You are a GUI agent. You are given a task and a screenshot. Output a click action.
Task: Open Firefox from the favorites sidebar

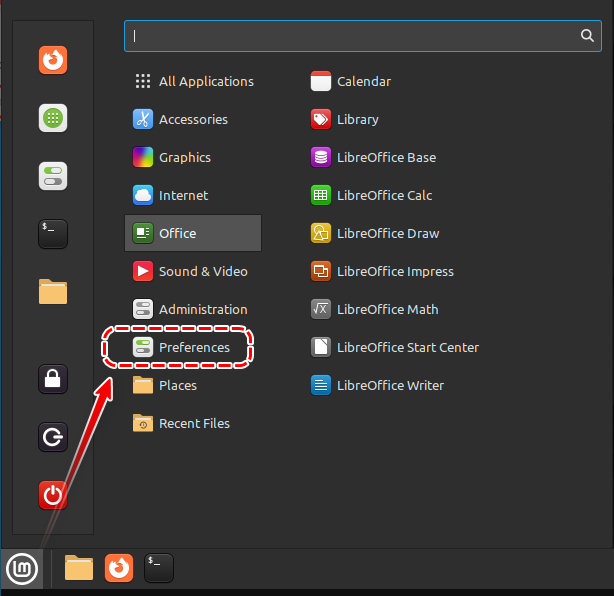click(x=53, y=60)
